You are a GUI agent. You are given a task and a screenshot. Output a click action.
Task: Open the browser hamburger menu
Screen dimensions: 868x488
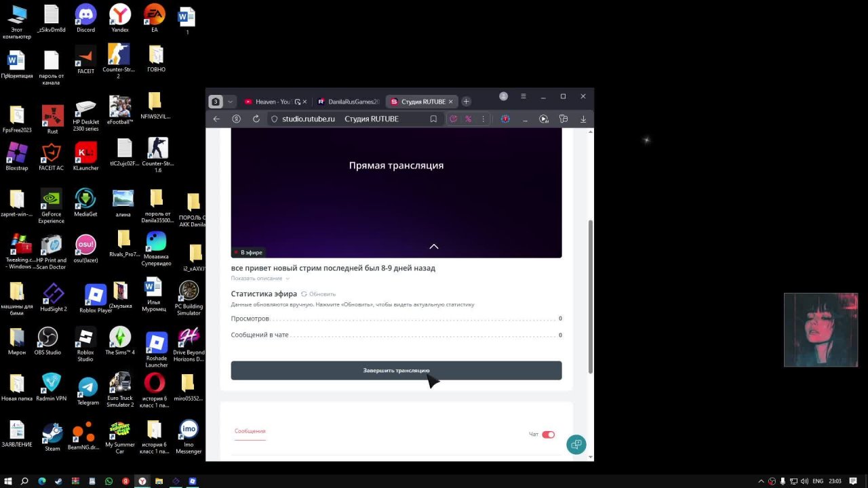[x=523, y=96]
